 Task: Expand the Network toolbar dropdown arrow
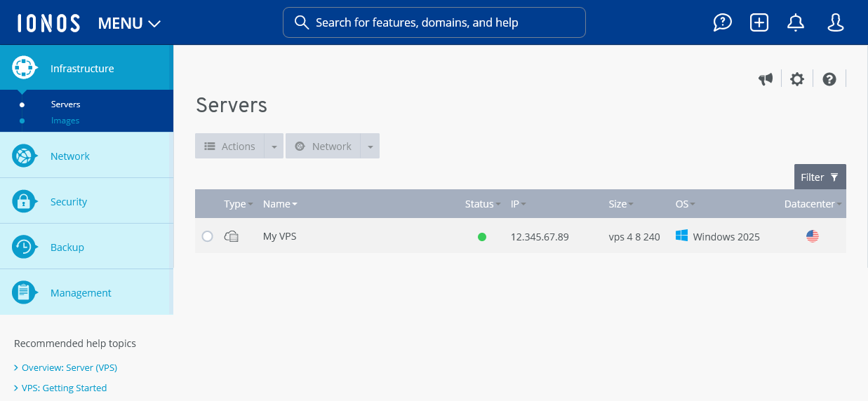[370, 146]
